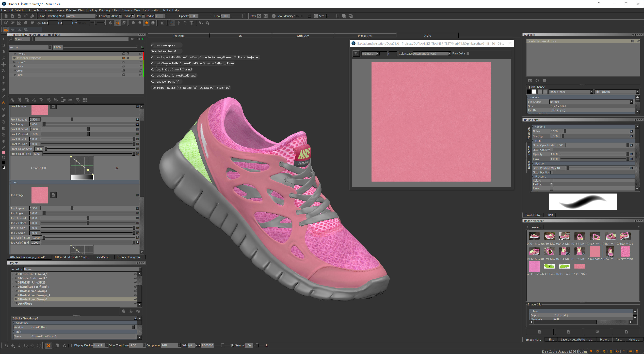Enable the Jitter Opacity checkbox
This screenshot has width=644, height=354.
tap(552, 150)
